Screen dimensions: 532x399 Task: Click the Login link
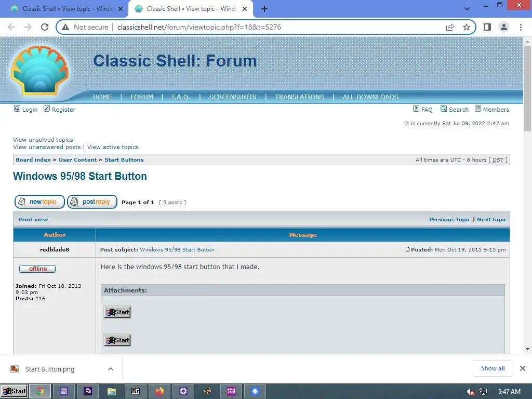click(x=26, y=109)
